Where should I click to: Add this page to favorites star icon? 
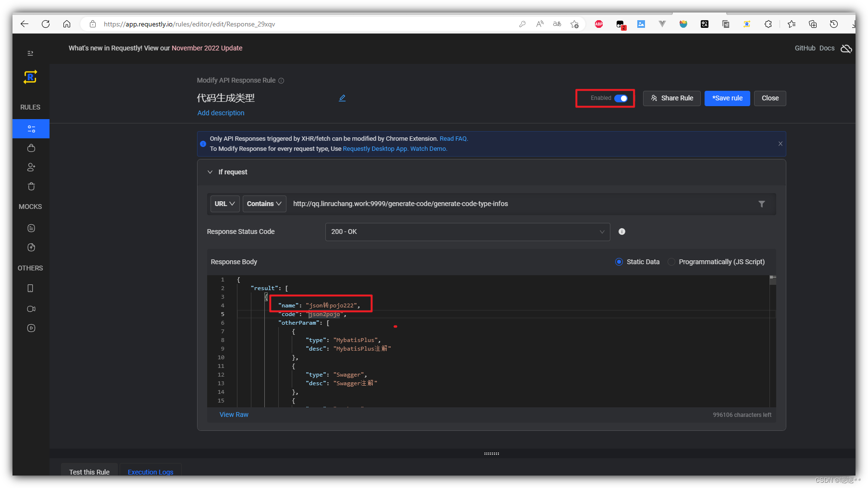pyautogui.click(x=574, y=24)
